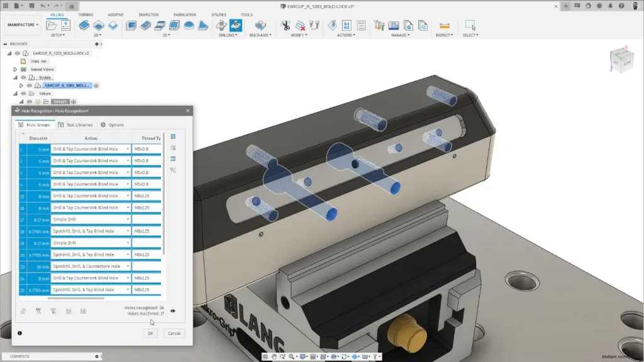Click the G1 G2 Post Process icon
644x362 pixels.
click(x=346, y=26)
